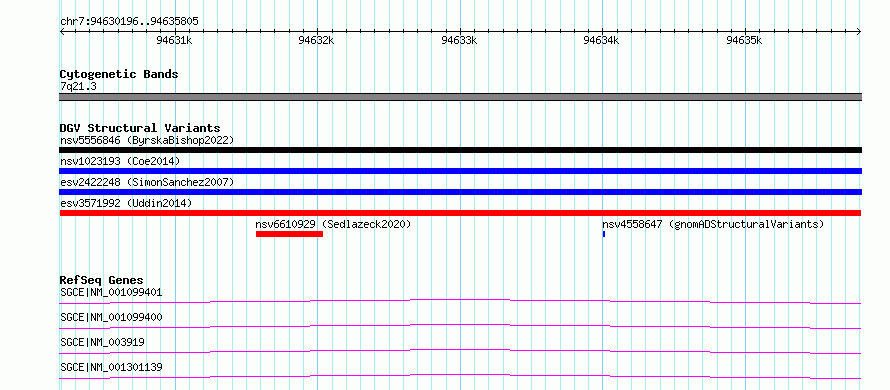Screen dimensions: 890x390
Task: Open the DGV Structural Variants track title
Action: [x=140, y=128]
